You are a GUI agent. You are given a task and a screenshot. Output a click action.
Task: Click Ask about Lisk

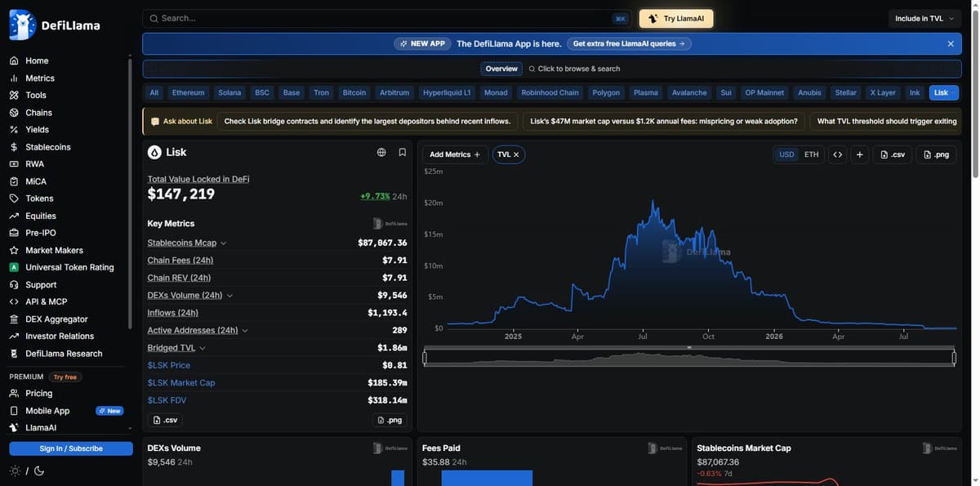coord(181,122)
